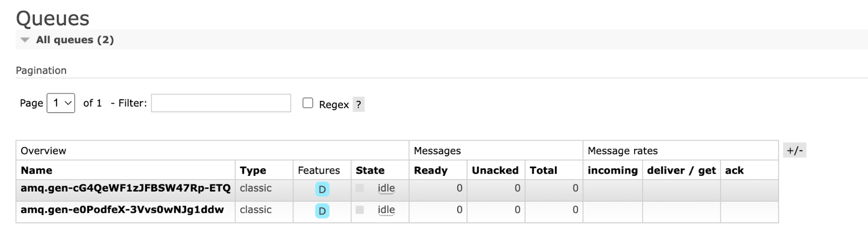The height and width of the screenshot is (236, 868).
Task: Sort queues by Type column
Action: 253,170
